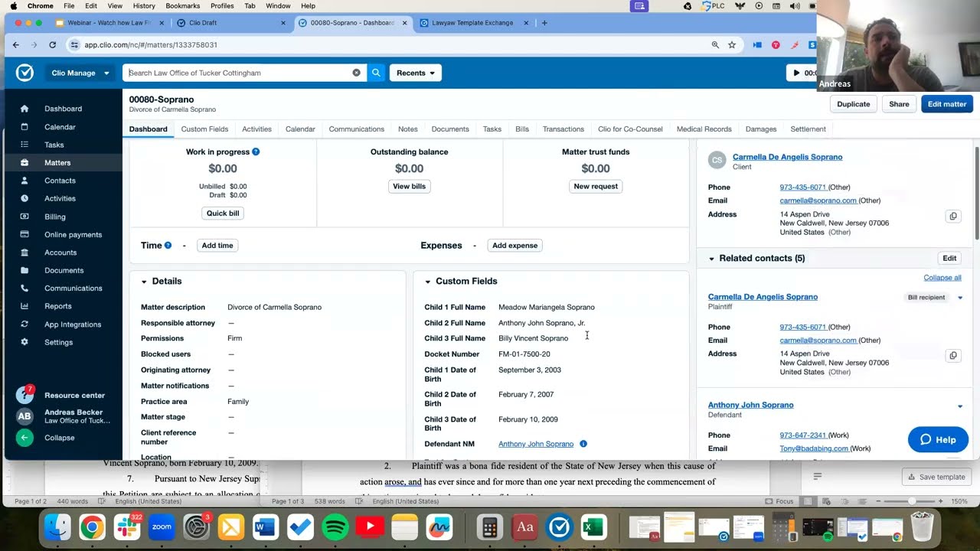Open App Integrations in sidebar

[73, 324]
